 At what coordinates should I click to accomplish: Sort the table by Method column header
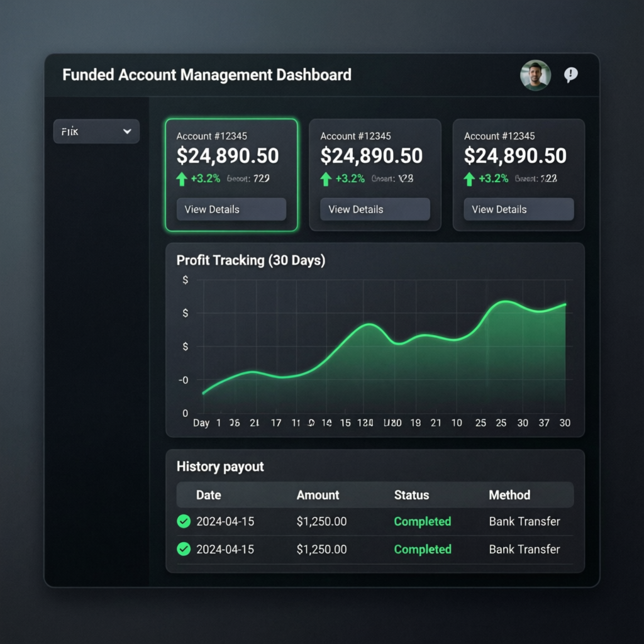[509, 495]
